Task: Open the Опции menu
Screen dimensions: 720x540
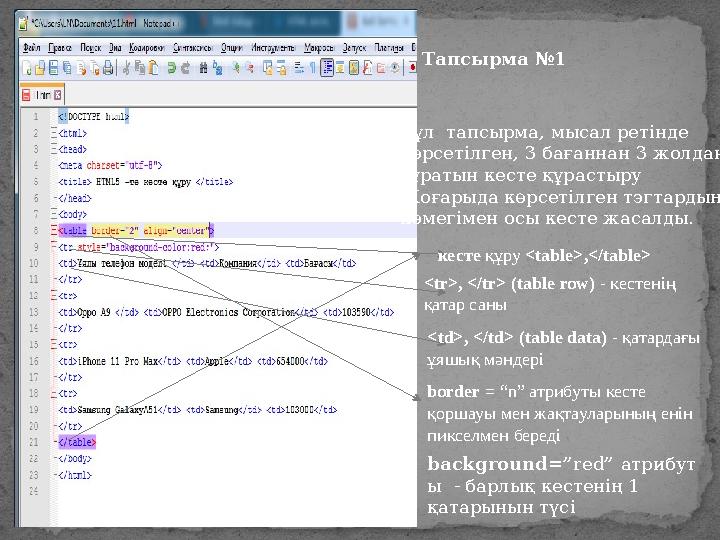Action: pyautogui.click(x=231, y=48)
